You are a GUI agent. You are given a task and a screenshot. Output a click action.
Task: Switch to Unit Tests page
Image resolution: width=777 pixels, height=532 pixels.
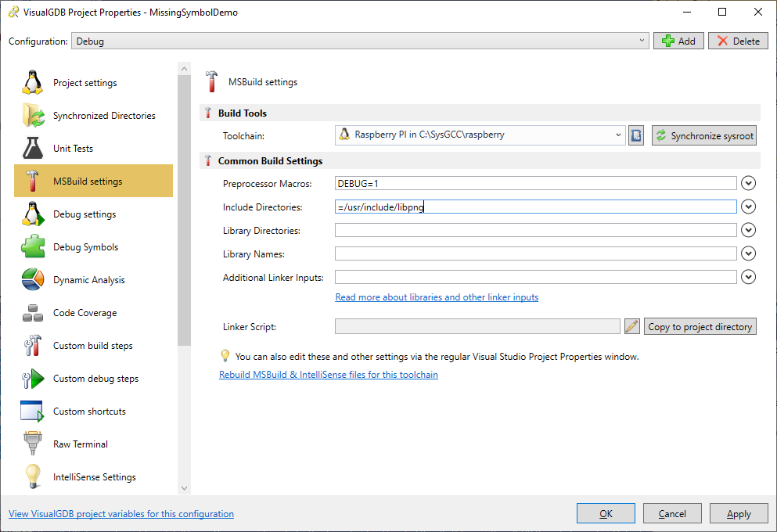93,148
